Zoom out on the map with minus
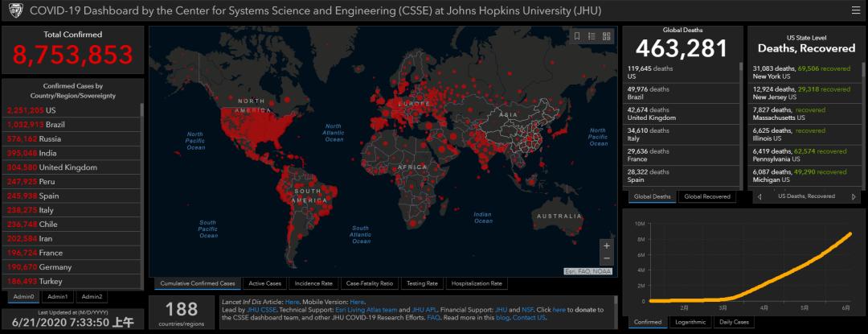 607,258
